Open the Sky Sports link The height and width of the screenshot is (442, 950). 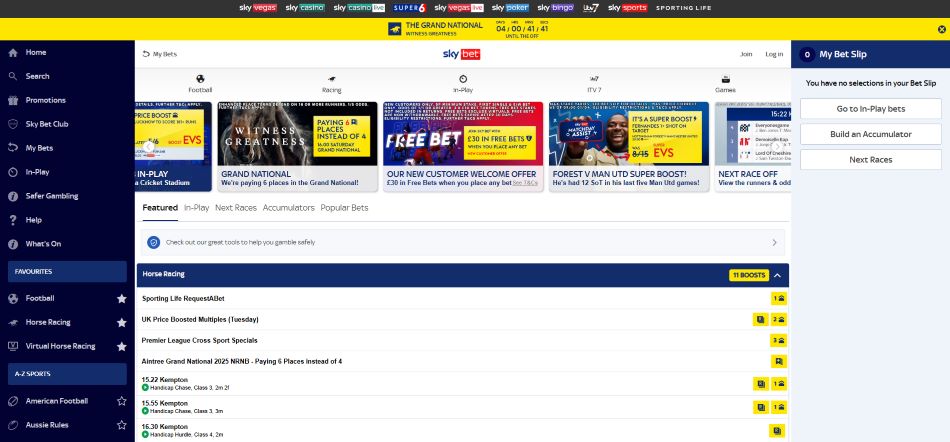click(x=628, y=8)
